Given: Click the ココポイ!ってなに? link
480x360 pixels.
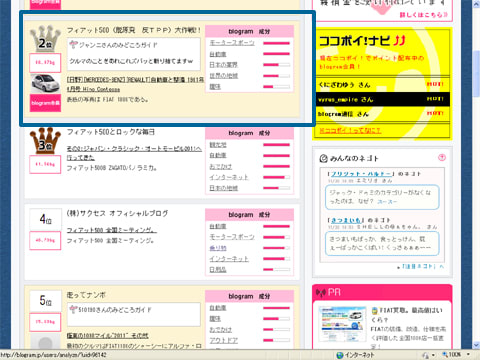Looking at the screenshot, I should 350,130.
